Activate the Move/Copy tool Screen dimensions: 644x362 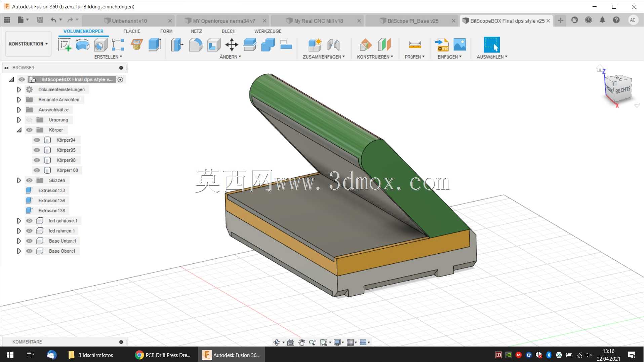pyautogui.click(x=232, y=44)
